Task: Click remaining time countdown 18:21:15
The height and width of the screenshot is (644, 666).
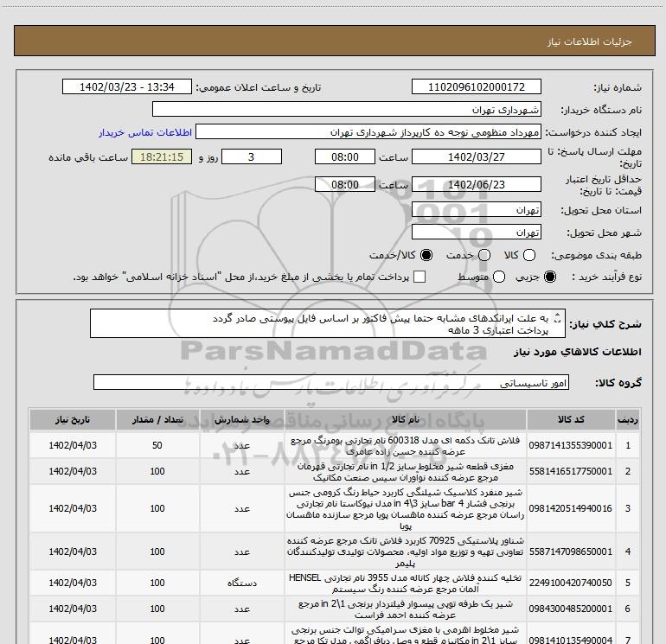Action: (162, 156)
